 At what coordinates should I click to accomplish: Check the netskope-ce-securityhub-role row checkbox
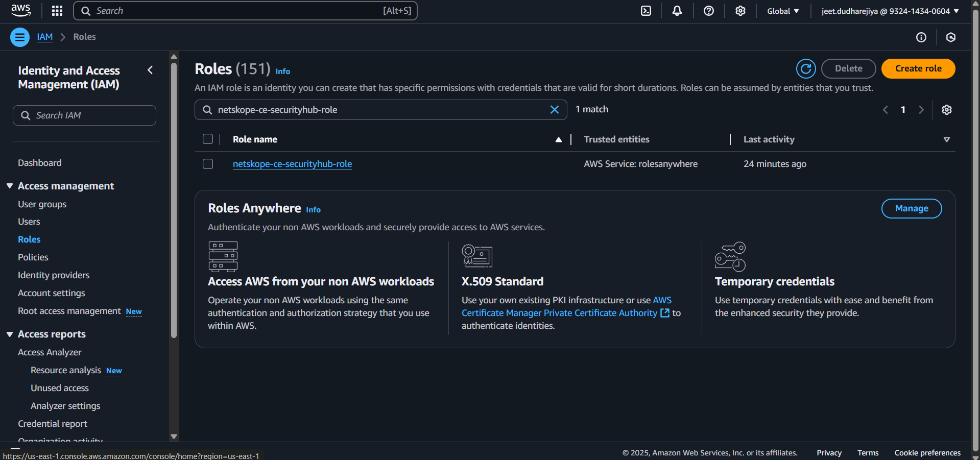point(208,164)
